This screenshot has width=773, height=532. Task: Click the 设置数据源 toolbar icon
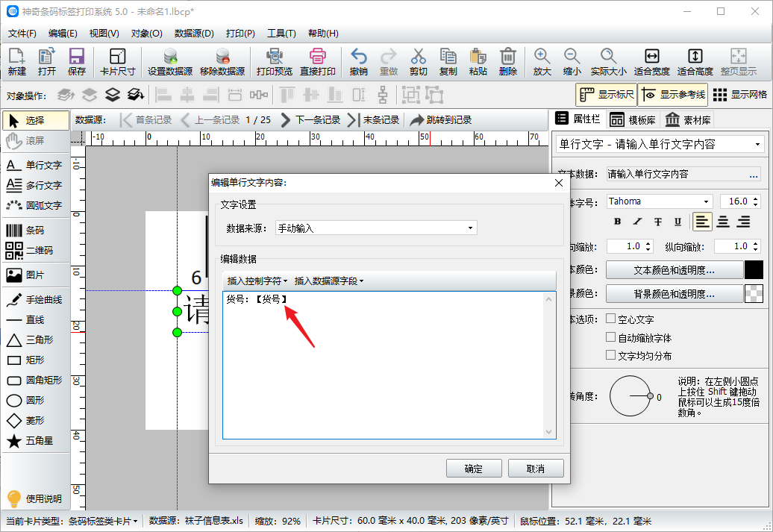point(169,62)
